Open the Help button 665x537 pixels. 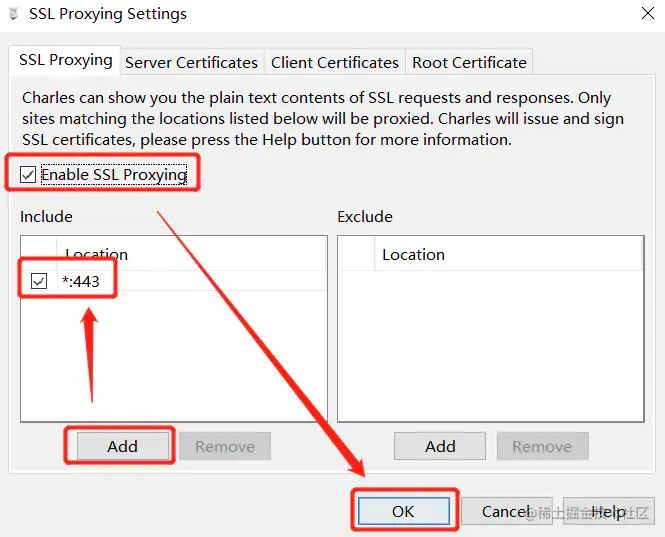[609, 511]
